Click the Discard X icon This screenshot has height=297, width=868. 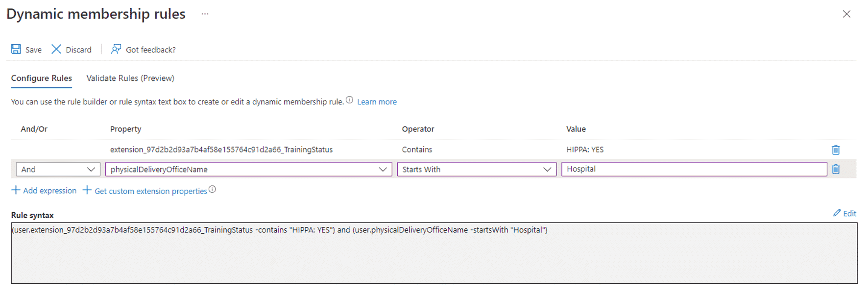point(56,49)
